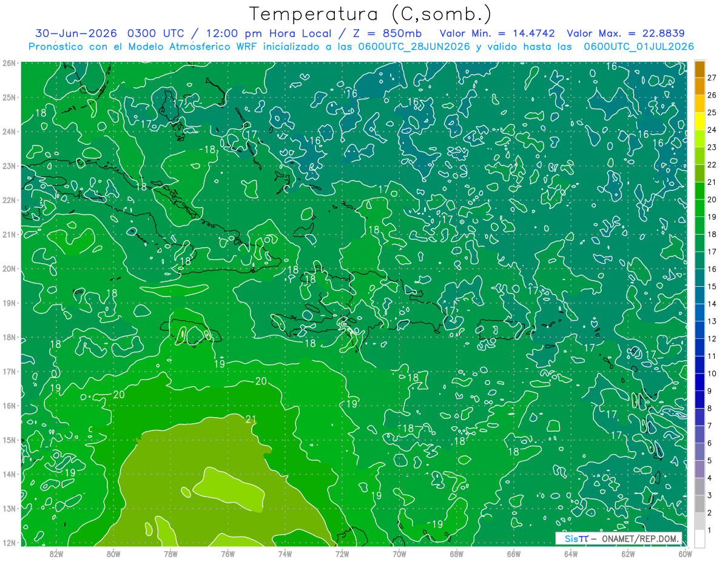The height and width of the screenshot is (562, 728).
Task: Click color scale label '14'
Action: click(712, 304)
